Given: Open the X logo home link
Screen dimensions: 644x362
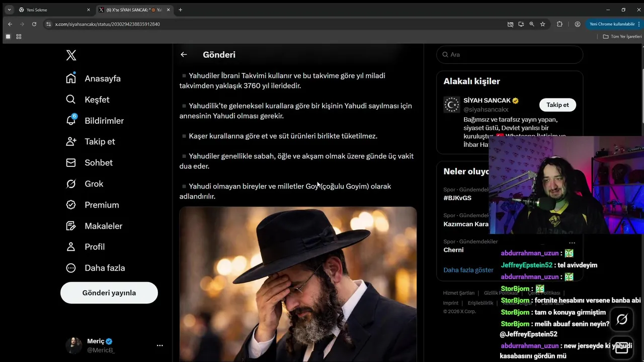Looking at the screenshot, I should click(x=71, y=55).
